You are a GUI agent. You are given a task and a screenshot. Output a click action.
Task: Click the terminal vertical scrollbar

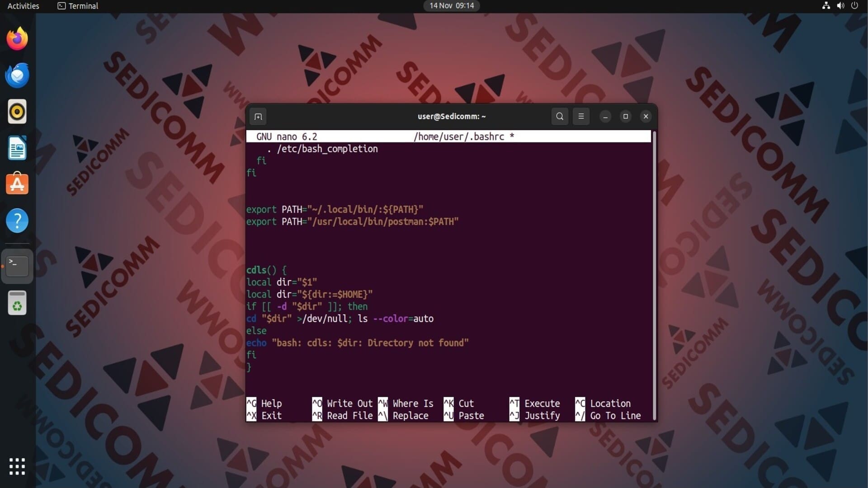(654, 276)
